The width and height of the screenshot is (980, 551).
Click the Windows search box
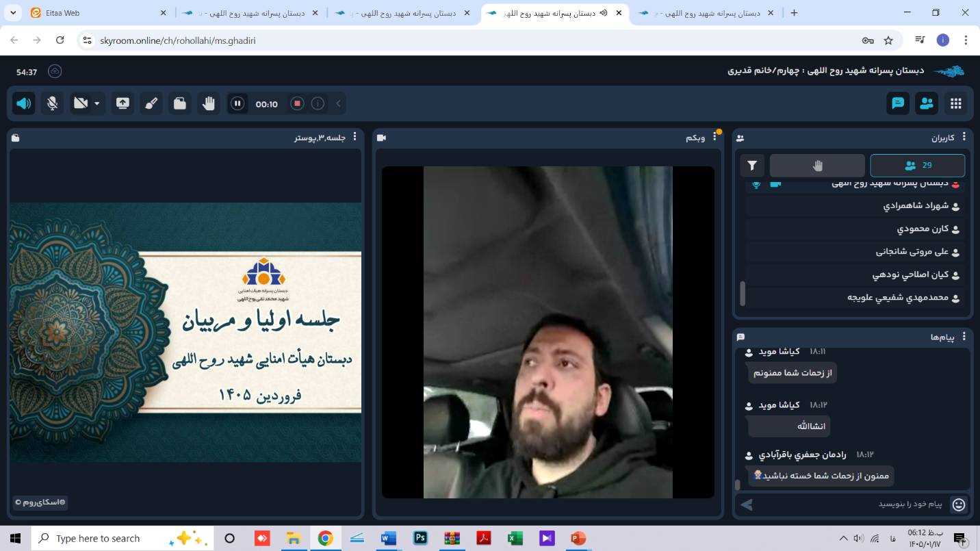(x=123, y=538)
